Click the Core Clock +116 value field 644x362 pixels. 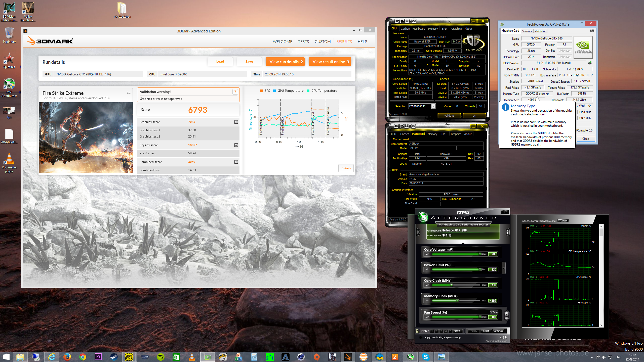pos(493,285)
